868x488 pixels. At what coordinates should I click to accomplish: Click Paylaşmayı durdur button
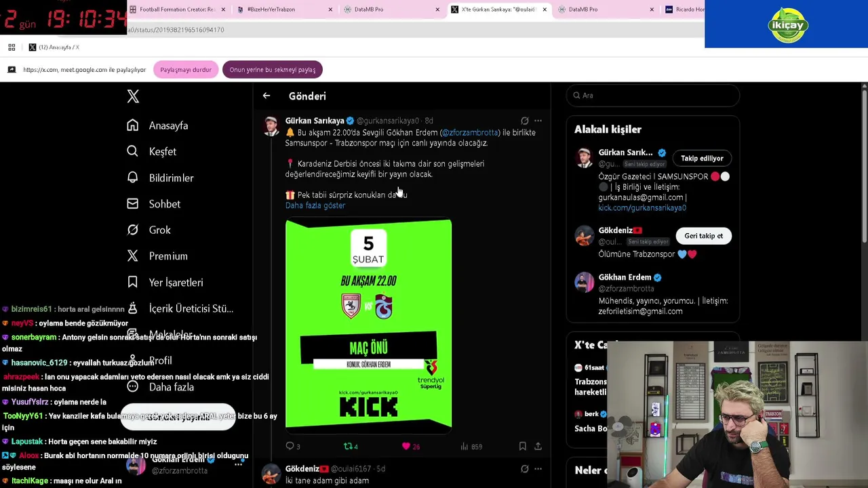click(186, 70)
